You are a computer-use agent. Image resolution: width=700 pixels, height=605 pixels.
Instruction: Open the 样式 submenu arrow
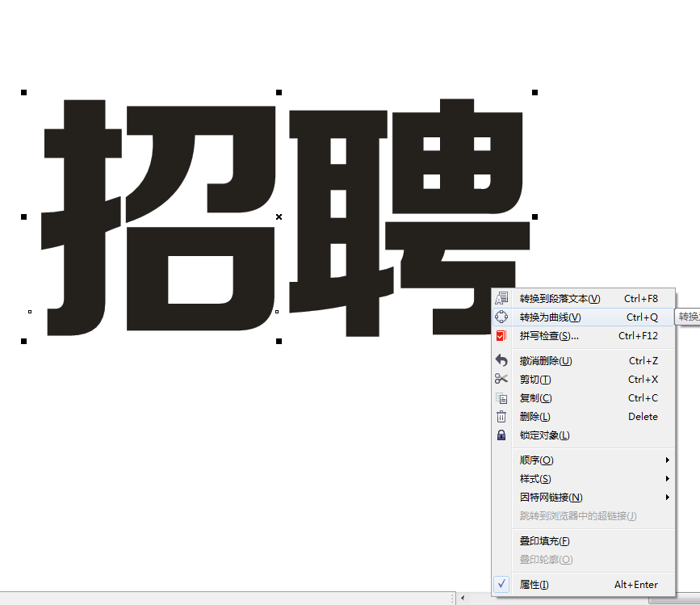coord(668,478)
